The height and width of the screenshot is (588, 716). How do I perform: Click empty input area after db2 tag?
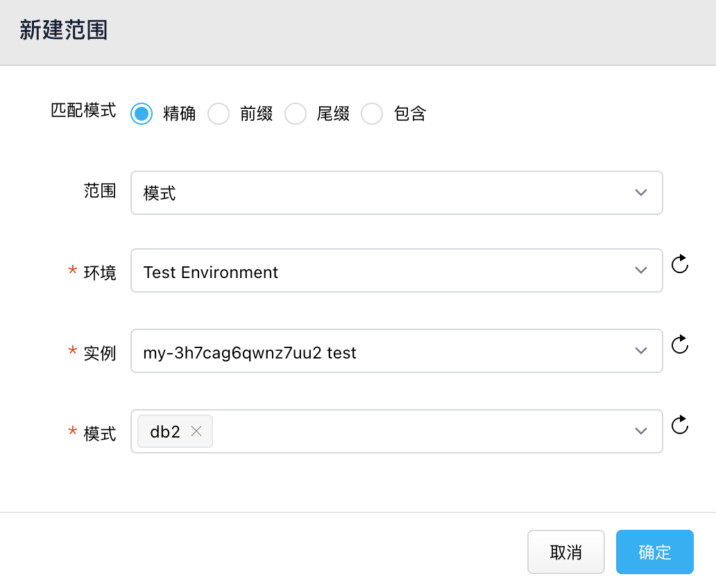[x=416, y=431]
